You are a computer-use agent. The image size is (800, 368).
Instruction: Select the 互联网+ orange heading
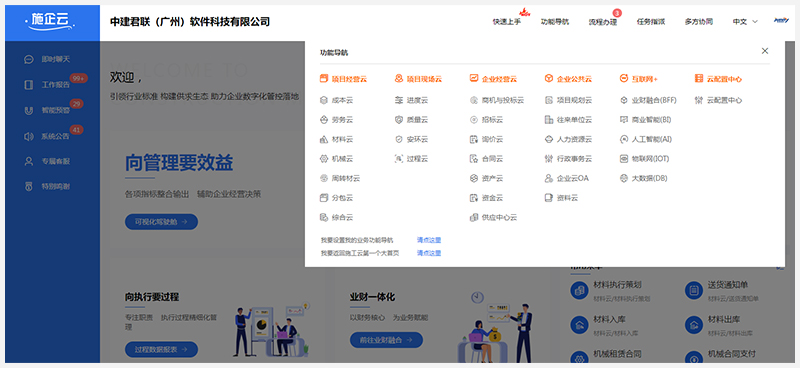point(638,79)
